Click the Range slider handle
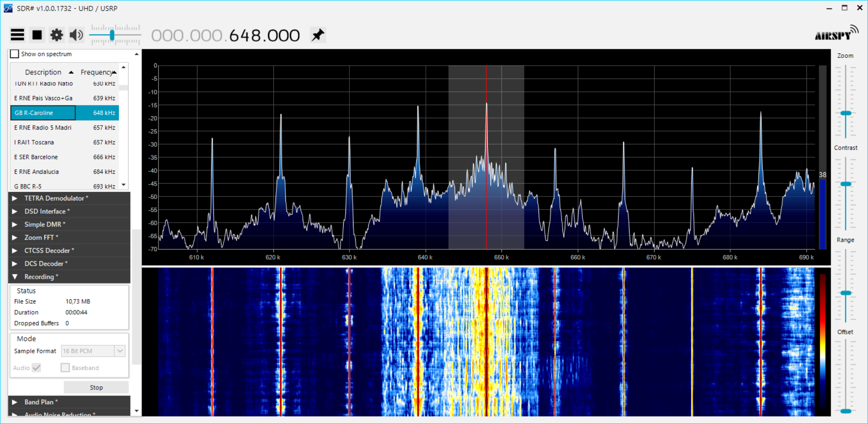The image size is (868, 424). pyautogui.click(x=846, y=293)
